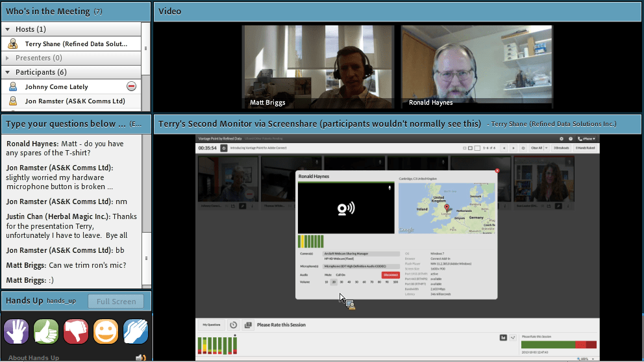The image size is (644, 362).
Task: Click the 3 Breakouts button
Action: (561, 148)
